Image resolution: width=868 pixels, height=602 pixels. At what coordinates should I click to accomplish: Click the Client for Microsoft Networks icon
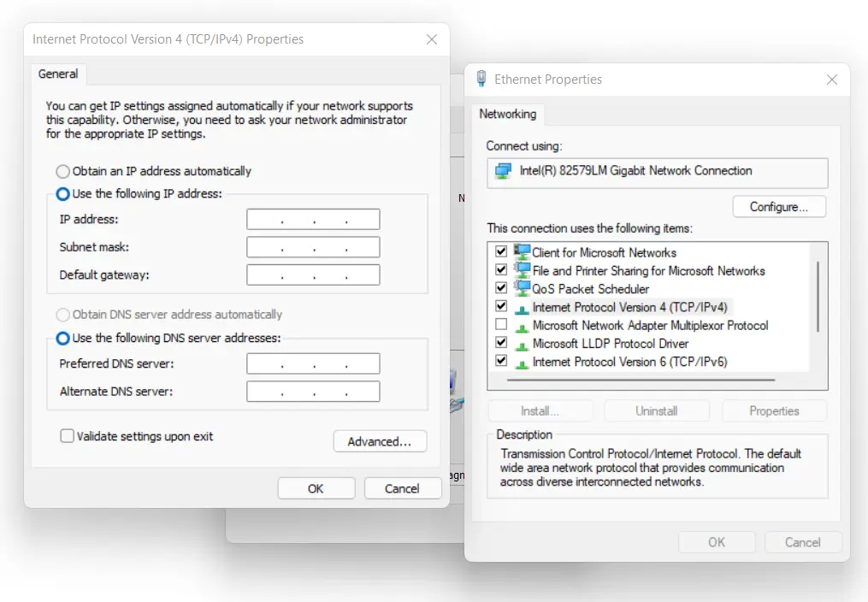coord(522,252)
